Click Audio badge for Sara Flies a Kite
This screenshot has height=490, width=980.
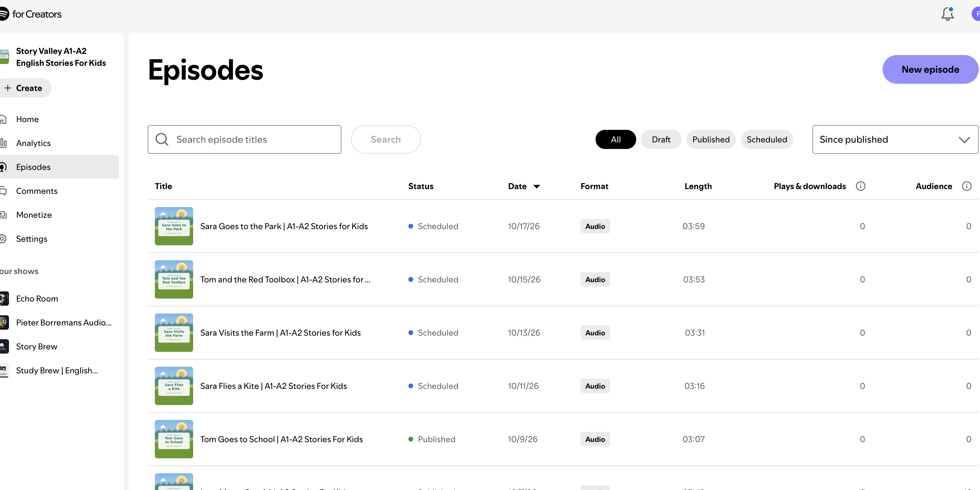pos(595,386)
